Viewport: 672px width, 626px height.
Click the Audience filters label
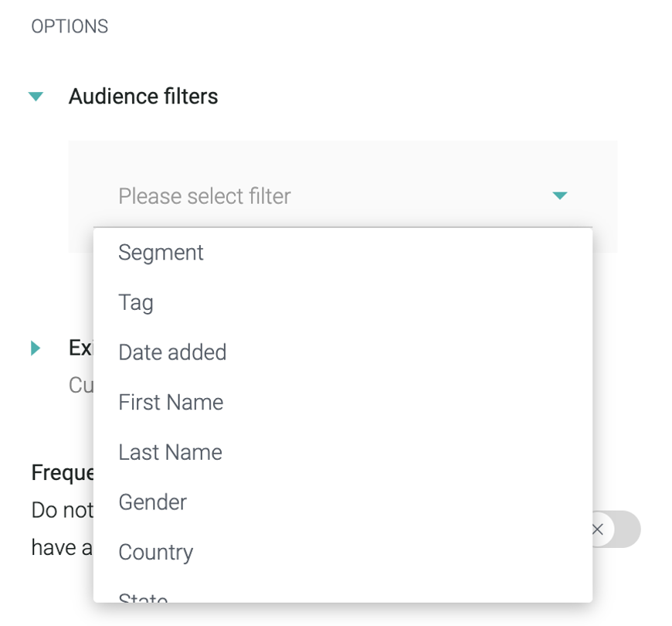pos(143,96)
